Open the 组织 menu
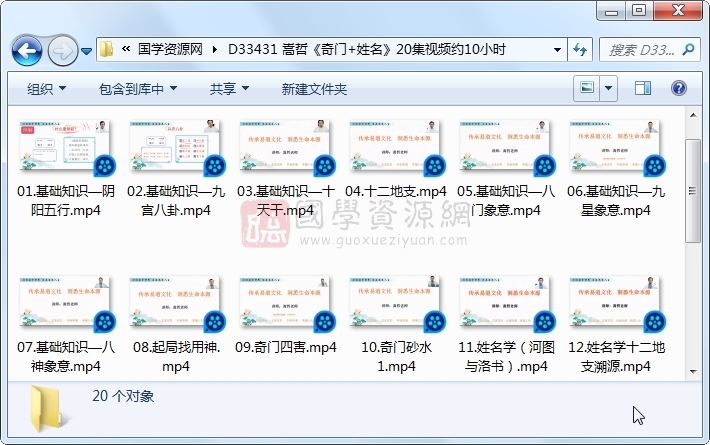710x445 pixels. click(46, 89)
